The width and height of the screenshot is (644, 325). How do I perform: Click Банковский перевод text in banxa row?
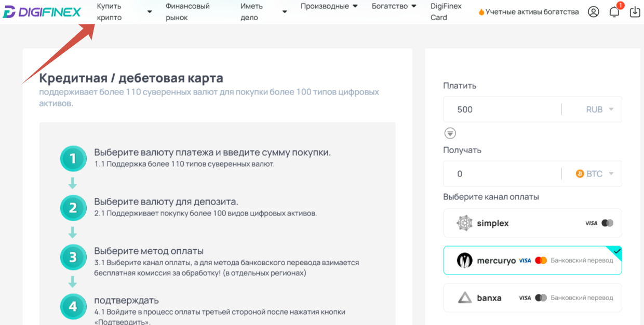click(582, 298)
